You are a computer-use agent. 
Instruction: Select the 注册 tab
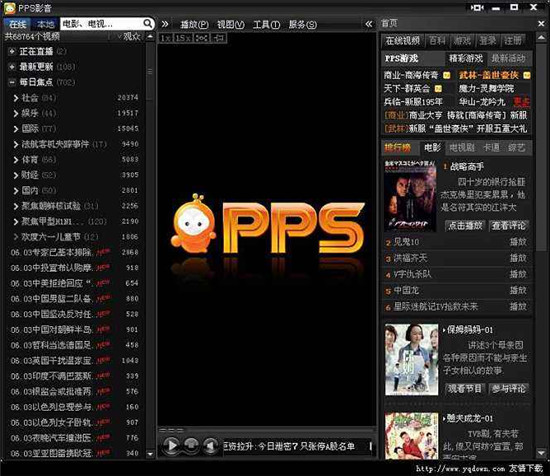pyautogui.click(x=513, y=41)
